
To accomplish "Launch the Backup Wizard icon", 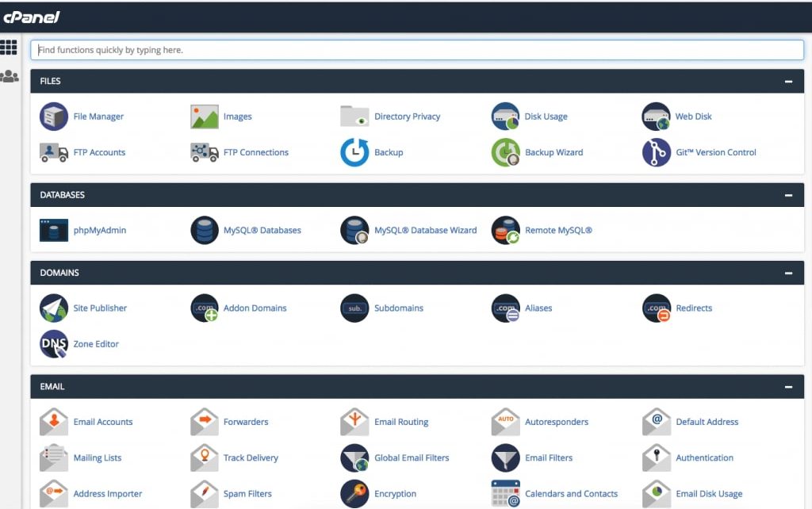I will pyautogui.click(x=505, y=152).
